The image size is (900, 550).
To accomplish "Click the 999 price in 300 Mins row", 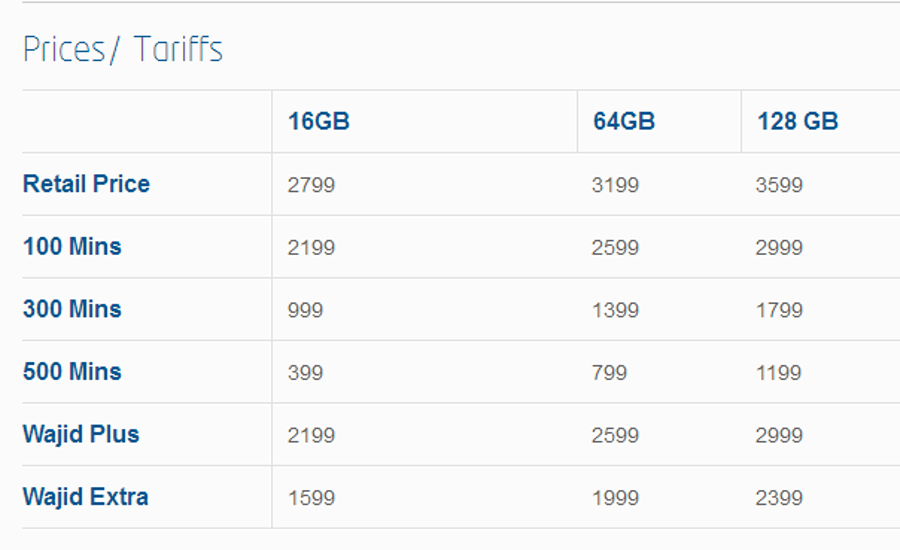I will click(x=305, y=310).
